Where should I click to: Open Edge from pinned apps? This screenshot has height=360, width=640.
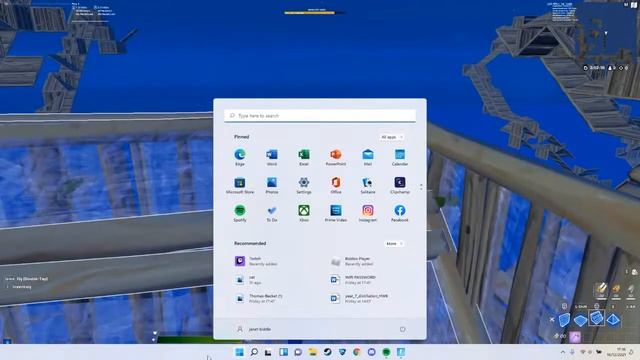click(x=240, y=157)
